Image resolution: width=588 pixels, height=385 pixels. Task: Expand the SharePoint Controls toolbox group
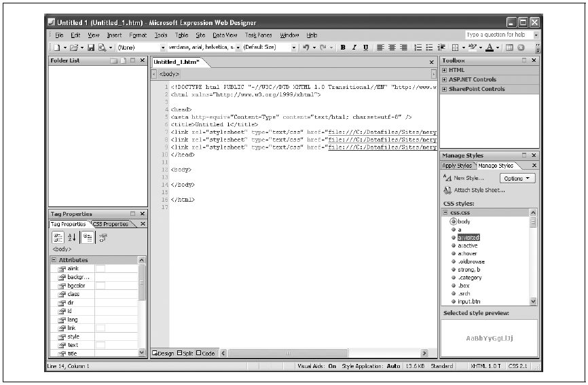[x=444, y=89]
